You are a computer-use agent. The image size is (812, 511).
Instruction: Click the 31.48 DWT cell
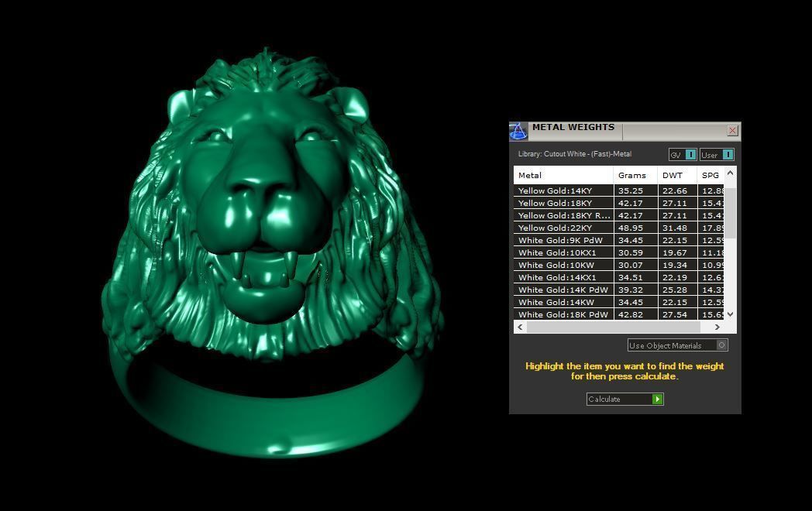click(x=677, y=228)
